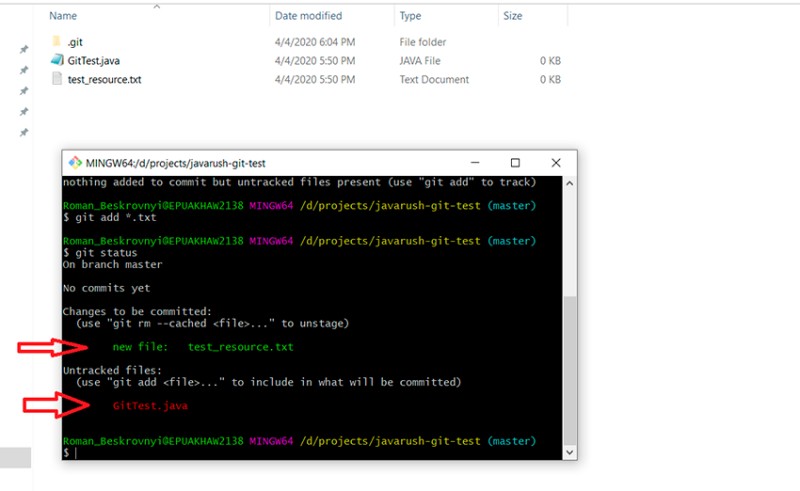The height and width of the screenshot is (491, 800).
Task: Sort files by Date modified column
Action: click(x=308, y=16)
